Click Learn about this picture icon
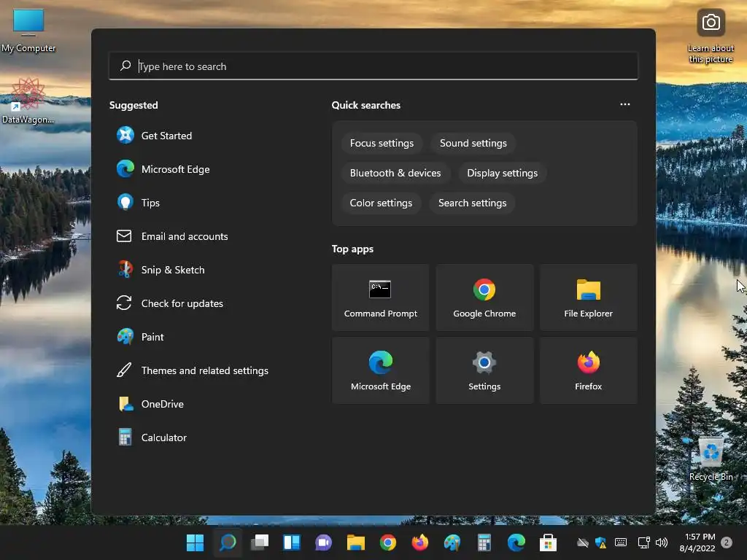 point(711,36)
